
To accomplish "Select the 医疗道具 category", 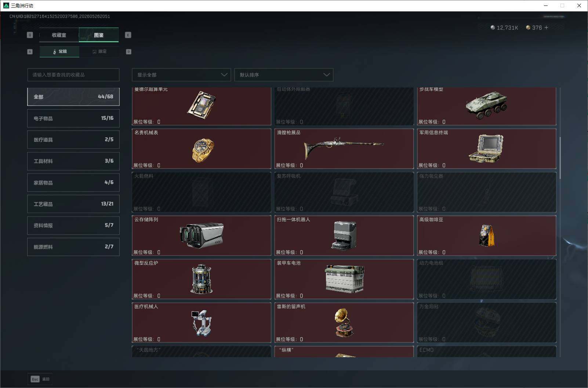I will coord(73,140).
